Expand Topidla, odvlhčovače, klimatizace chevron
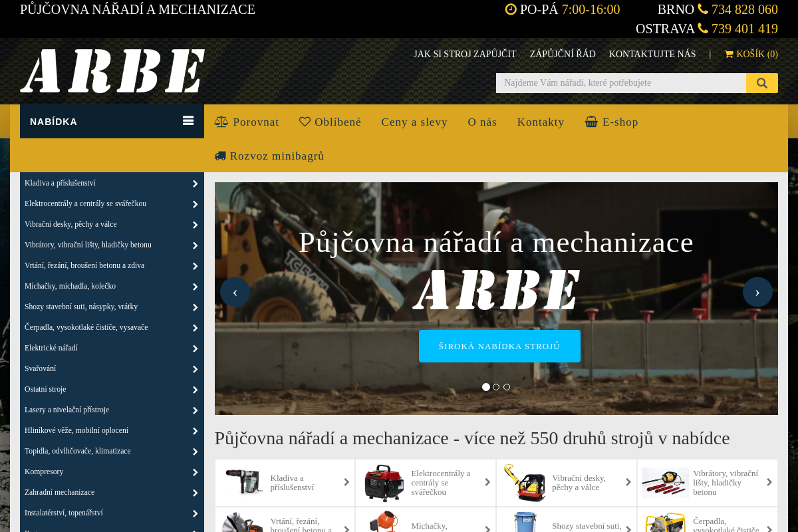Image resolution: width=798 pixels, height=532 pixels. (195, 452)
